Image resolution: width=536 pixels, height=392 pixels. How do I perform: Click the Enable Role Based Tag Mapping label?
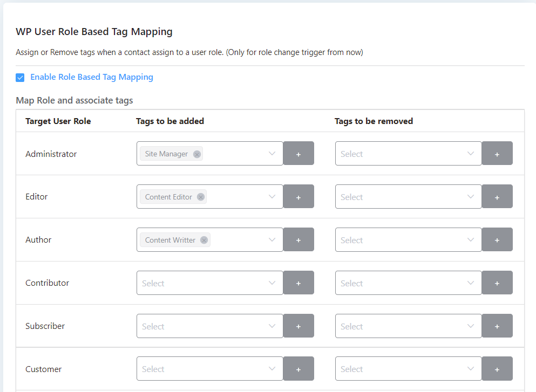(x=91, y=77)
